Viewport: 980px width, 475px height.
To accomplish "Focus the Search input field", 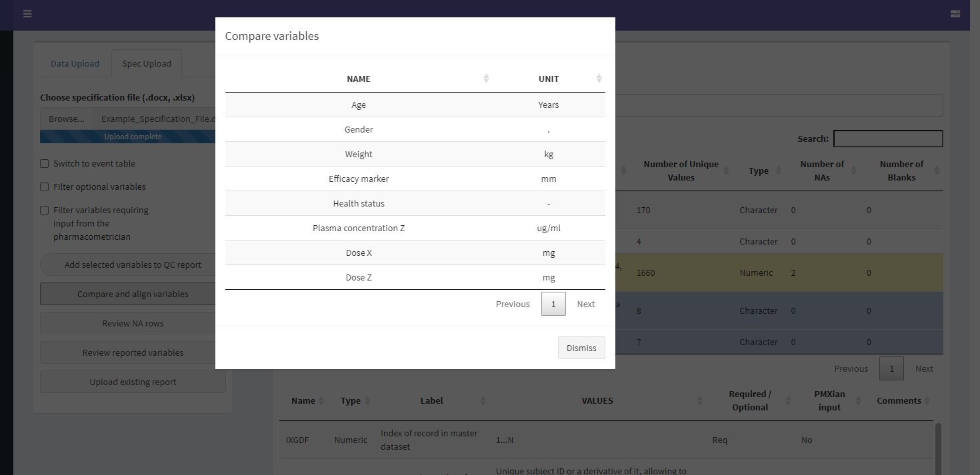I will (888, 139).
